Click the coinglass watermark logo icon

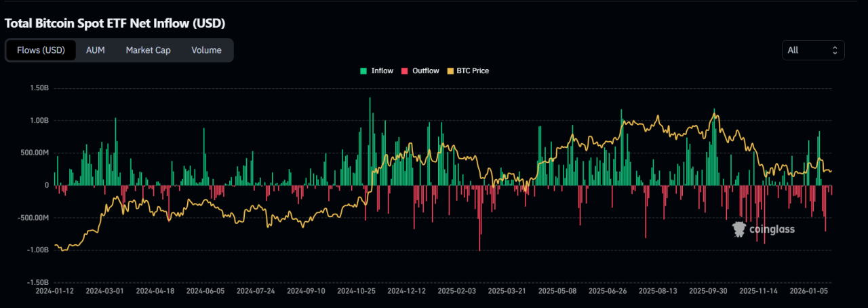click(x=739, y=229)
